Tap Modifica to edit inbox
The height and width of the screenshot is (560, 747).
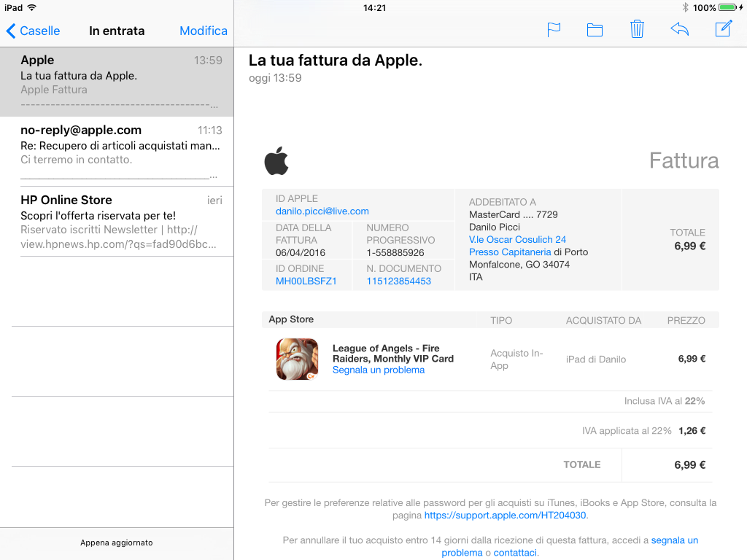pos(203,31)
